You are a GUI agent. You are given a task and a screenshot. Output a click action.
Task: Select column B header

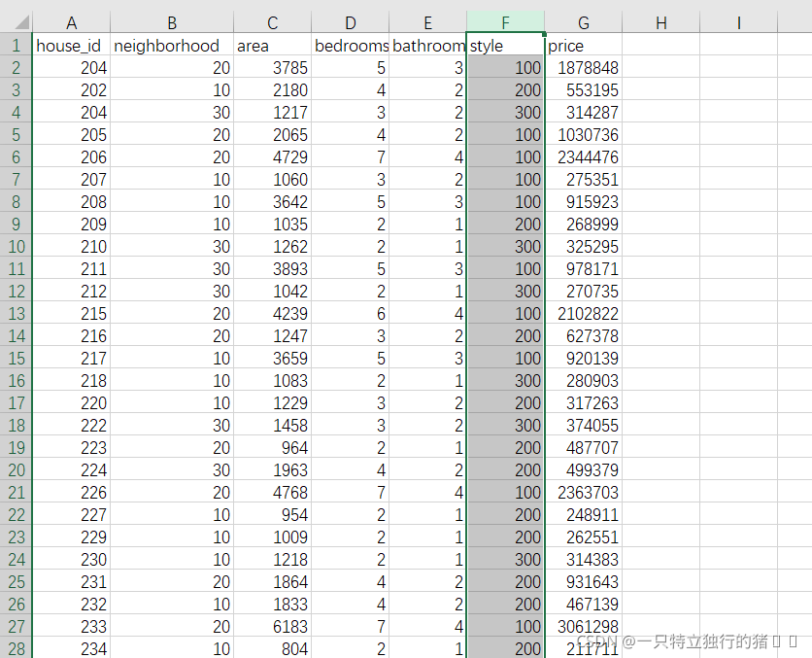coord(172,22)
